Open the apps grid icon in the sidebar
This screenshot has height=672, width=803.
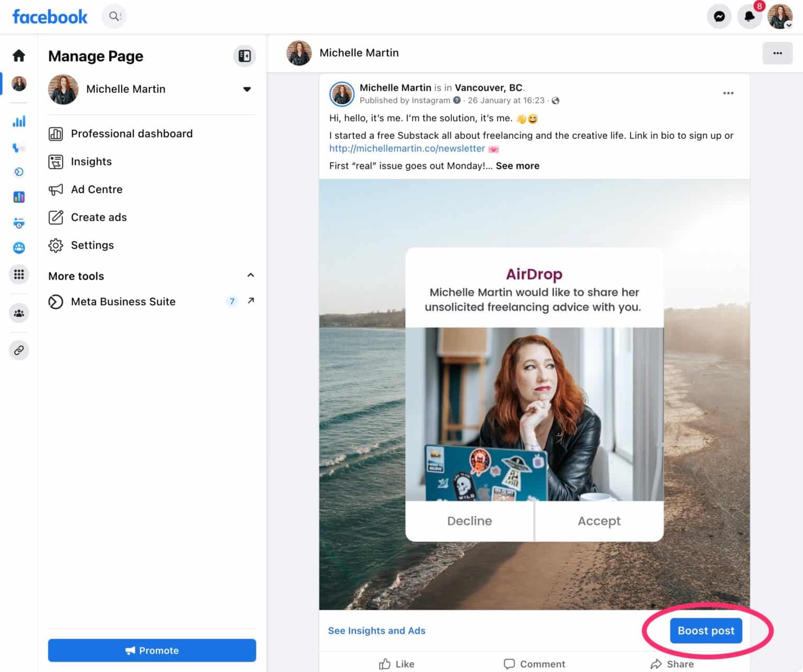pyautogui.click(x=19, y=274)
